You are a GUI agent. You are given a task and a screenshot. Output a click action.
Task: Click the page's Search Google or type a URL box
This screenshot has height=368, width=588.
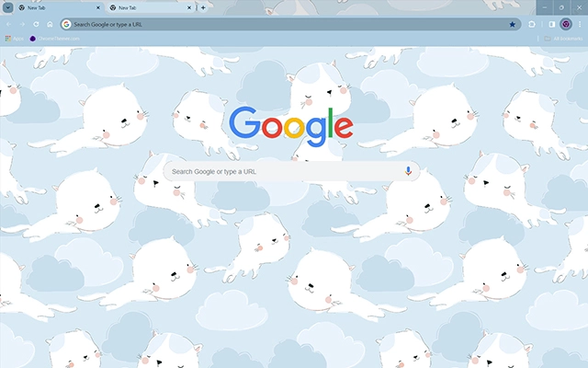291,172
